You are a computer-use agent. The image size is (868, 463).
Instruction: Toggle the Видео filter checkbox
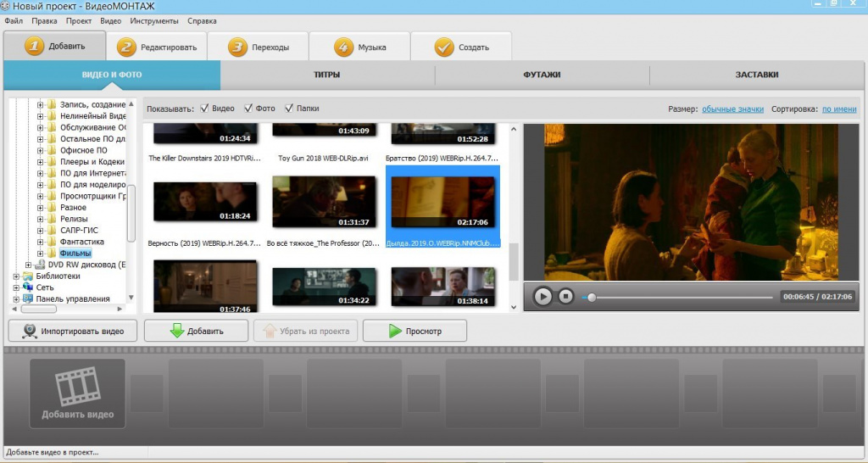[x=204, y=108]
